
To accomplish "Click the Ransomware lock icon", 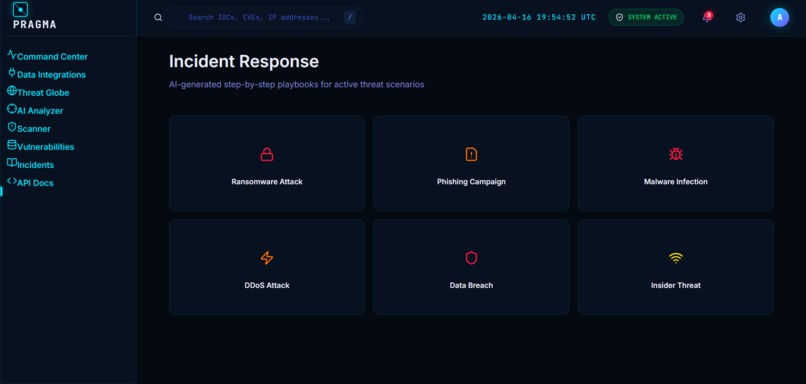I will click(267, 154).
